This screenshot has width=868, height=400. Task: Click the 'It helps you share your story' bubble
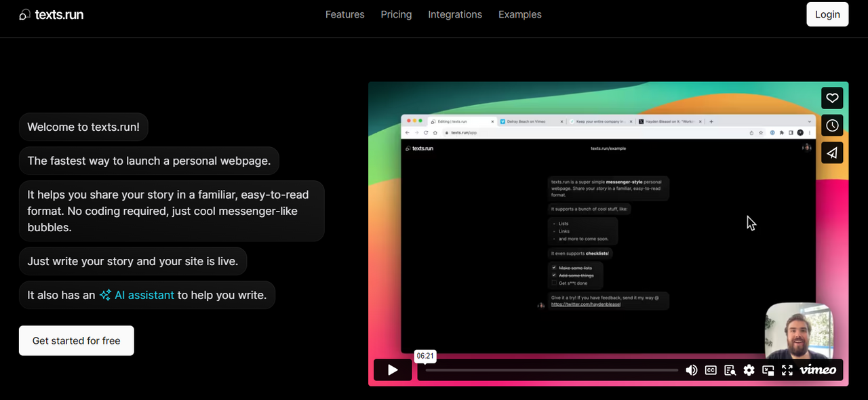click(x=172, y=211)
